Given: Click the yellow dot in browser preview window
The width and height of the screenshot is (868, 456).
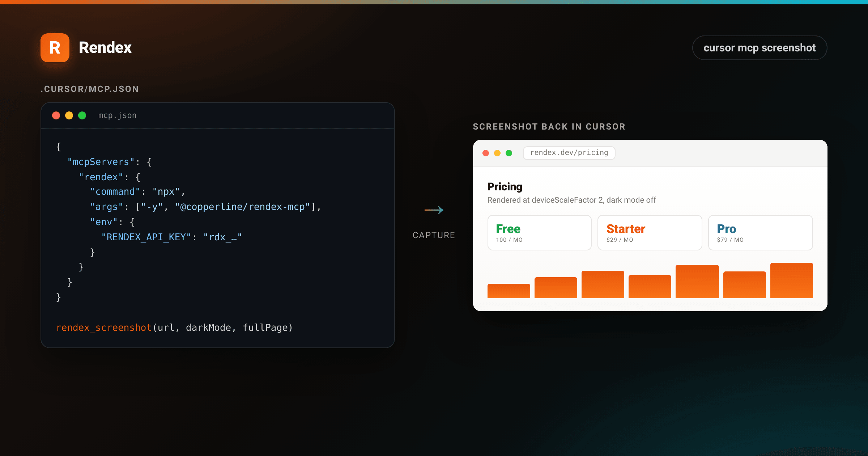Looking at the screenshot, I should click(497, 153).
